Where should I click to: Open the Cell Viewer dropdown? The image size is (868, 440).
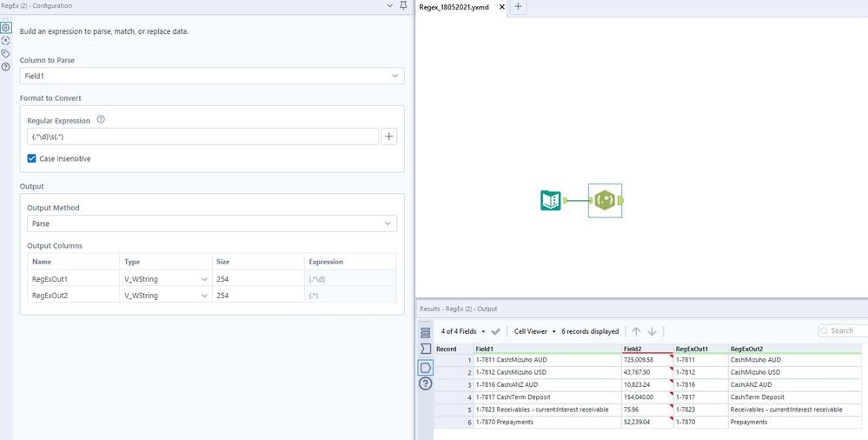click(x=534, y=331)
